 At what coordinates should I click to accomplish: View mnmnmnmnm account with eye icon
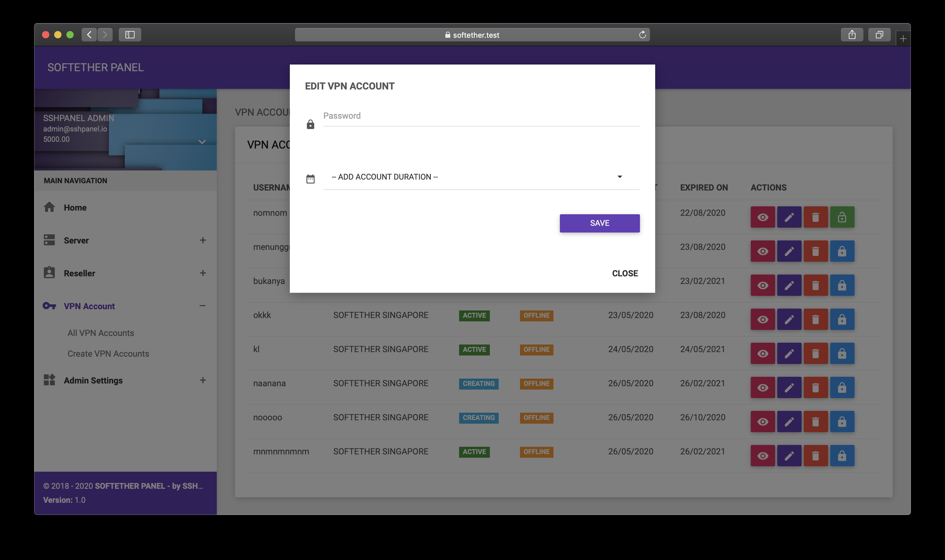click(x=762, y=456)
